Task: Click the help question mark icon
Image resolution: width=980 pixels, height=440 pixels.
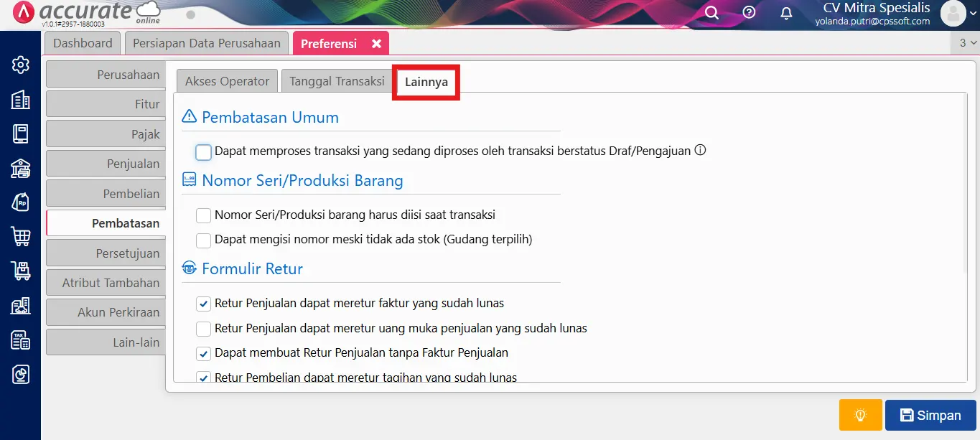Action: pyautogui.click(x=749, y=12)
